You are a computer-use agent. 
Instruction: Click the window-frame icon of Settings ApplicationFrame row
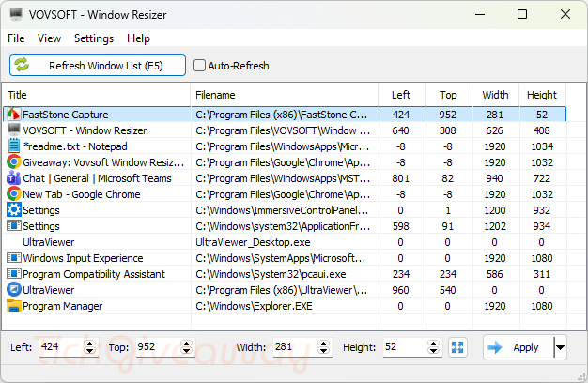pos(13,226)
